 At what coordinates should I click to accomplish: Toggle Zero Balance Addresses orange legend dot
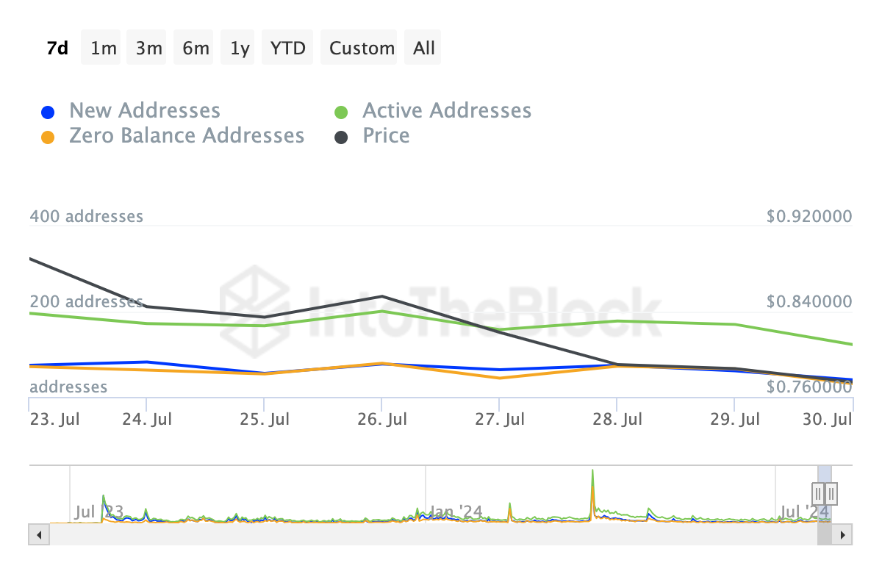click(48, 137)
